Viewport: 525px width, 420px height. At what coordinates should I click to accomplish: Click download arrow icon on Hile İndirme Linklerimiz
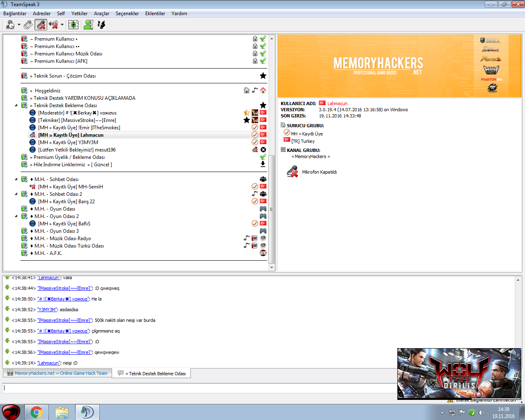click(263, 164)
